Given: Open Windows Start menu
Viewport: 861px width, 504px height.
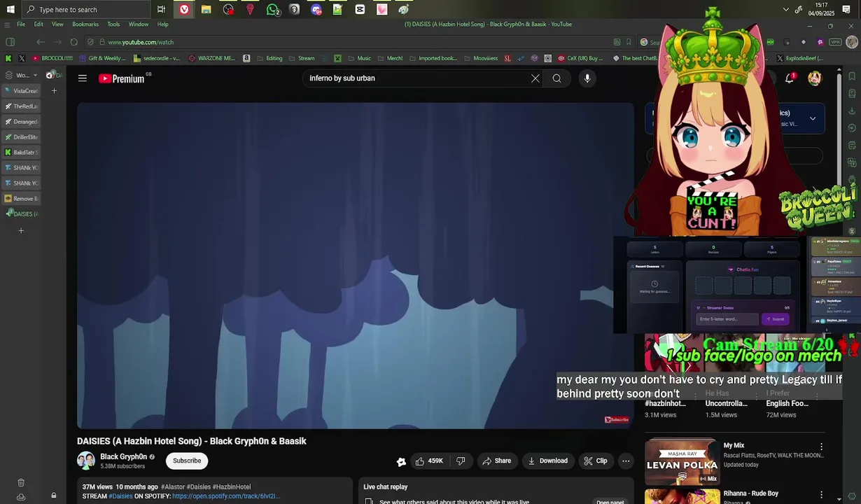Looking at the screenshot, I should click(10, 9).
